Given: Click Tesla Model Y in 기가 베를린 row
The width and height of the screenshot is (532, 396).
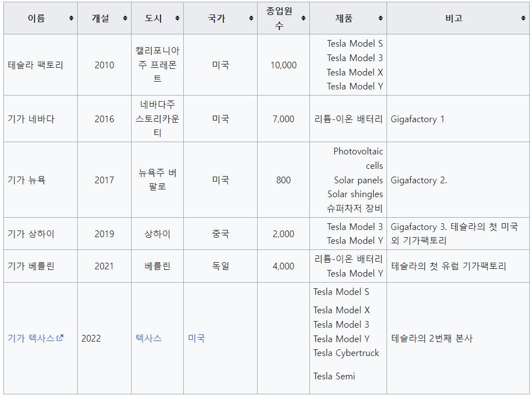Looking at the screenshot, I should 355,273.
